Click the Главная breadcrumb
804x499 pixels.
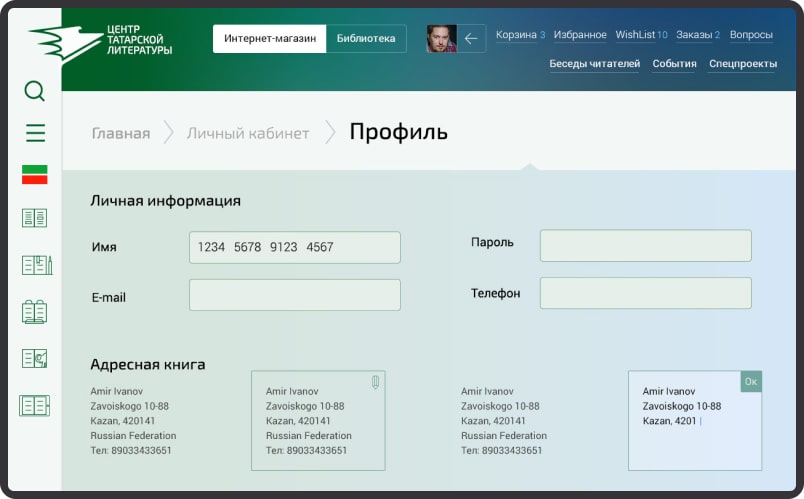[121, 133]
